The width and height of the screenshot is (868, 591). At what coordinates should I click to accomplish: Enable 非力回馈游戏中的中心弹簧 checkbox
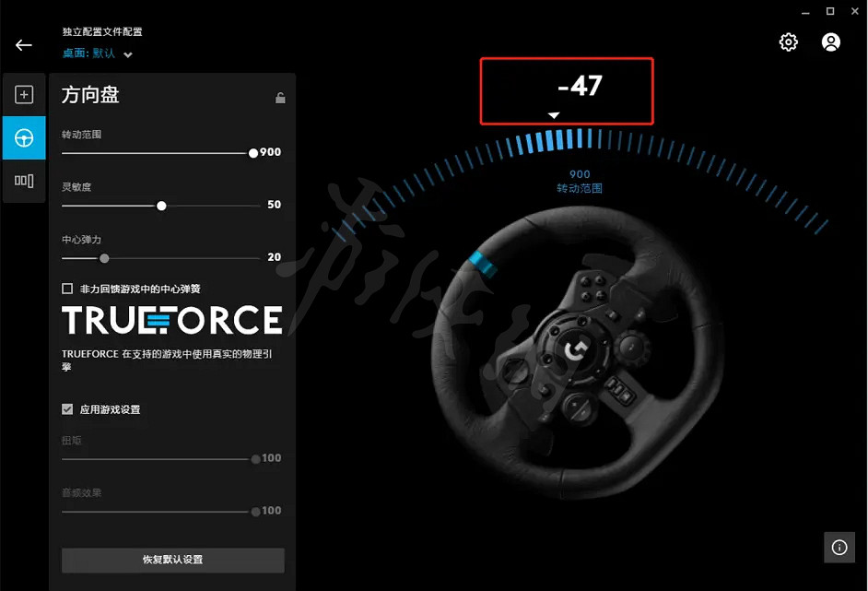pos(67,289)
